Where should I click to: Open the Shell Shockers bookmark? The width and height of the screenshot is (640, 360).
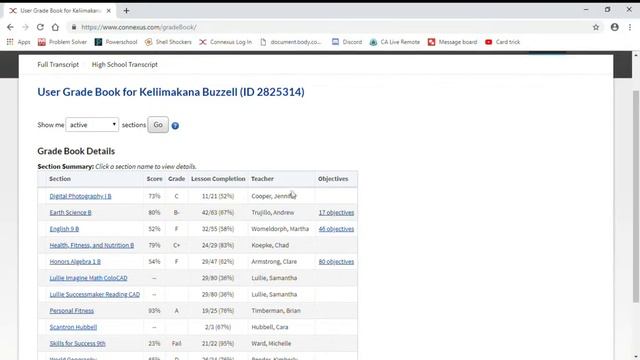(168, 42)
